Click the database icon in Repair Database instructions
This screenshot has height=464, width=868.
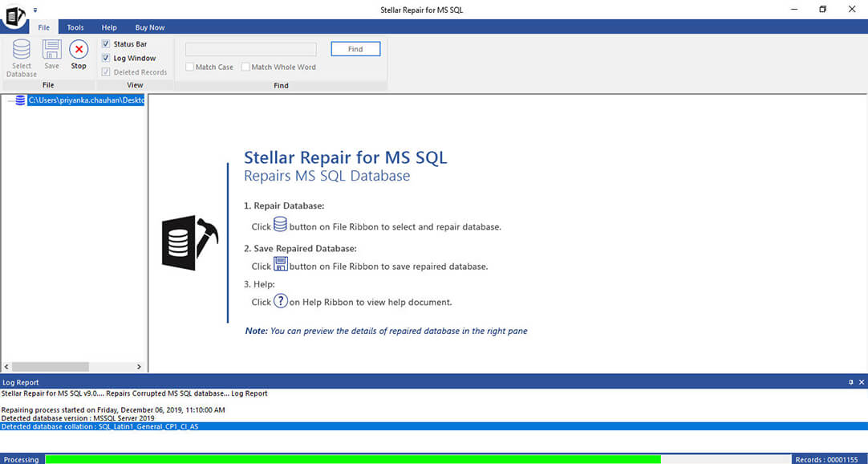point(280,225)
